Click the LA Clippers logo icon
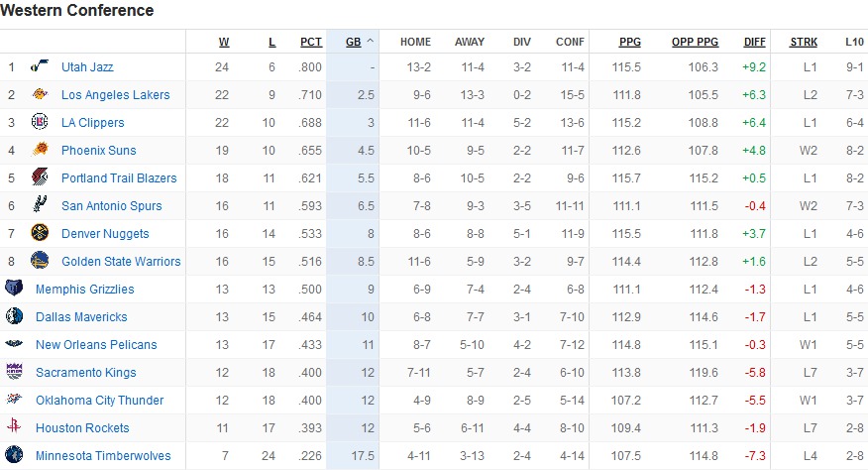The image size is (868, 470). pos(40,121)
